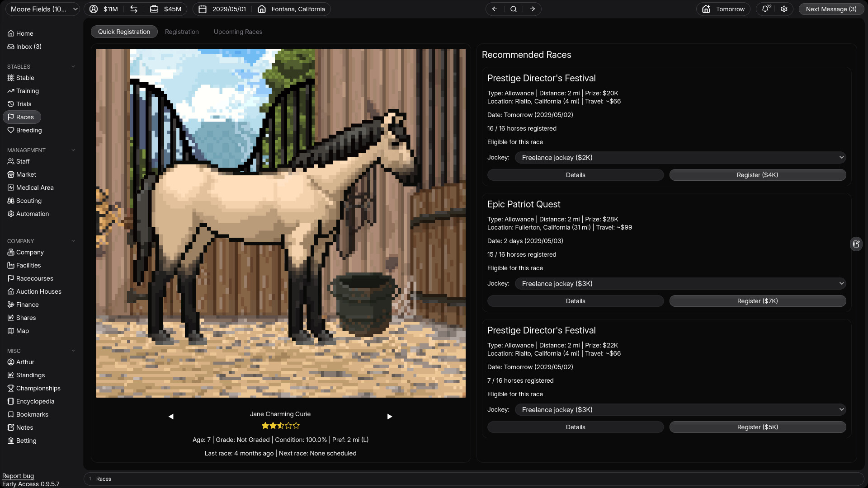
Task: Open the Medical Area page
Action: [x=30, y=188]
